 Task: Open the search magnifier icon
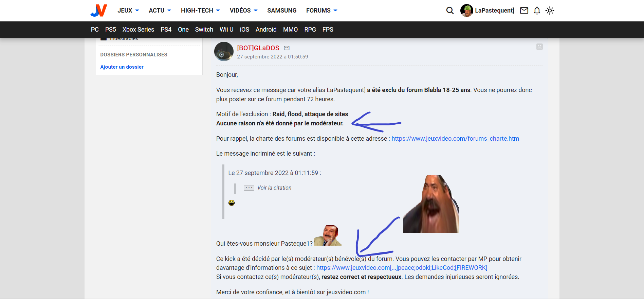pyautogui.click(x=450, y=11)
